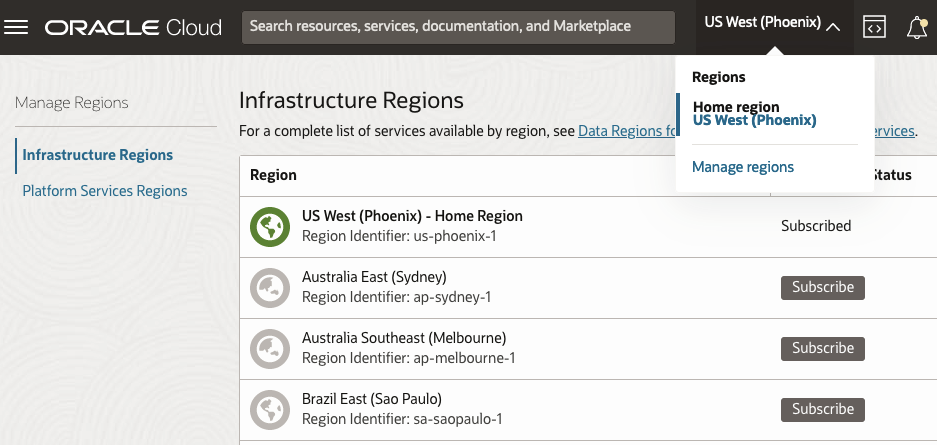Open the Data Regions link

tap(627, 131)
